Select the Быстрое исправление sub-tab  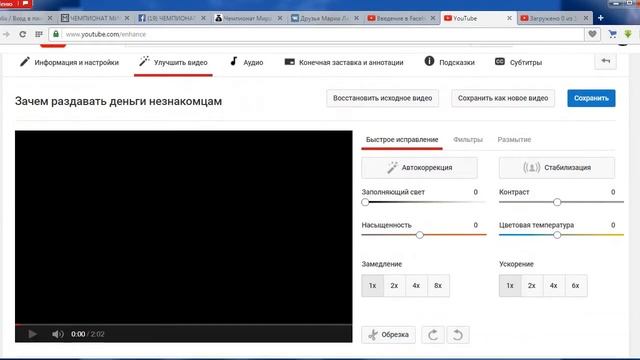click(x=402, y=140)
